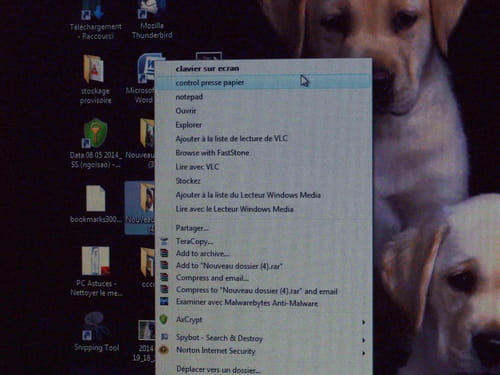Select Lire avec VLC
The width and height of the screenshot is (500, 375).
[x=263, y=167]
